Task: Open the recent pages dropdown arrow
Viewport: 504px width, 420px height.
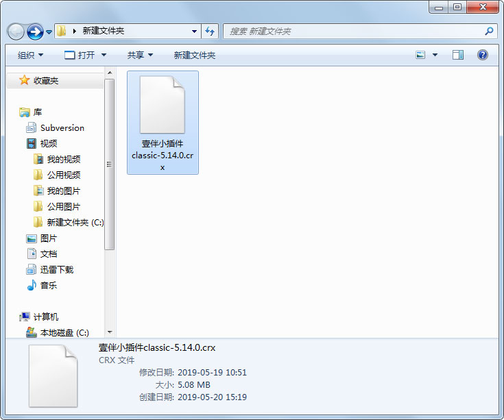Action: click(49, 32)
